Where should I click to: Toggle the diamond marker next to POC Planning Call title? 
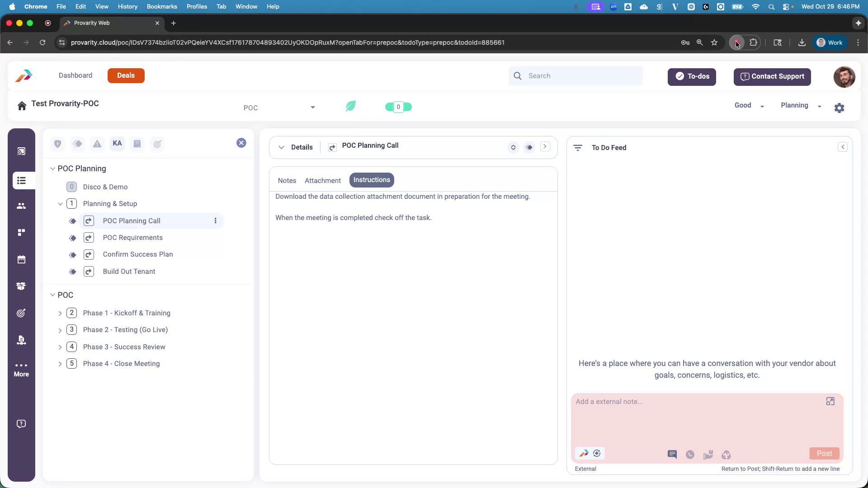click(529, 147)
